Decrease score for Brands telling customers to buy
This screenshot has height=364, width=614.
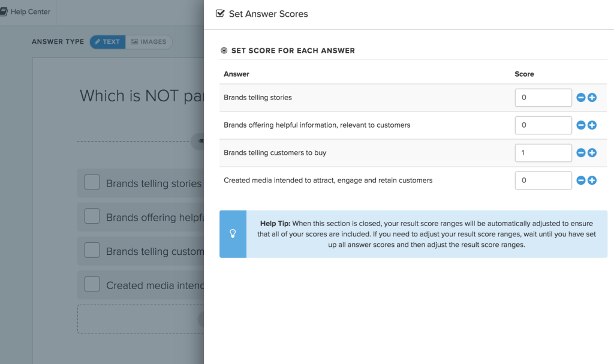(580, 153)
